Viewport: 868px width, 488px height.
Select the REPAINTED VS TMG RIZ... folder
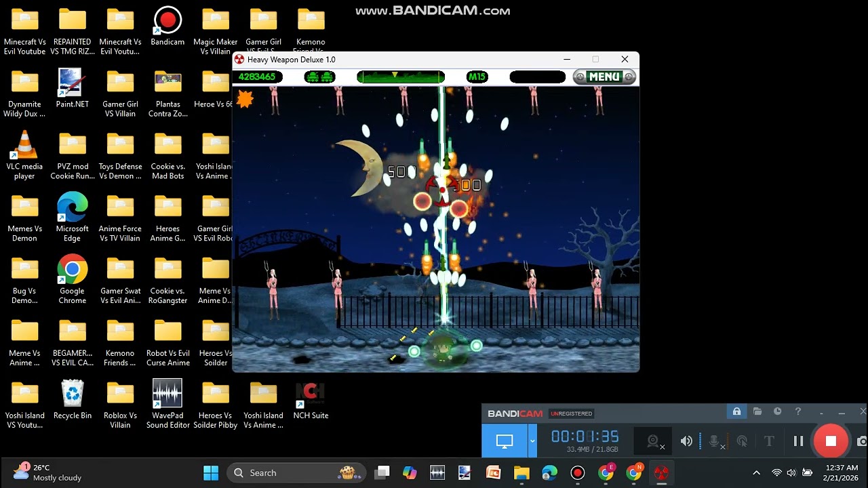(x=72, y=31)
